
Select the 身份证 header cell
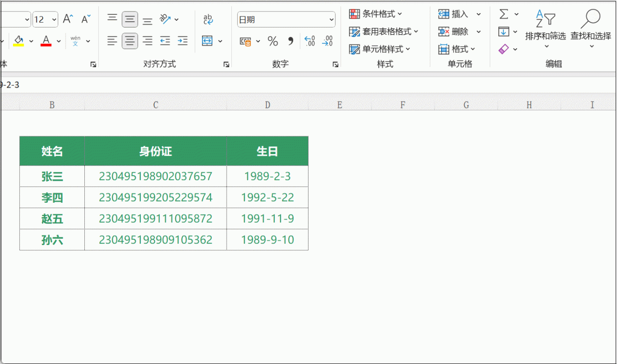[156, 151]
